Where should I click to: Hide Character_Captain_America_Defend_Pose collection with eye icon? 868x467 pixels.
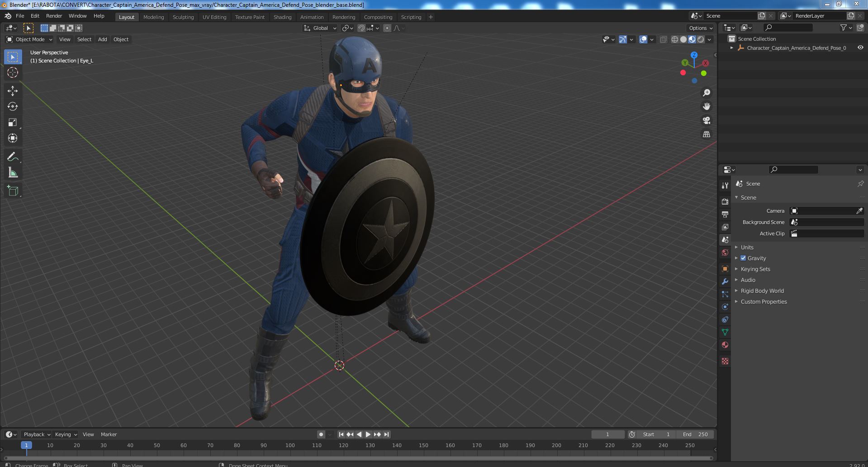(860, 48)
